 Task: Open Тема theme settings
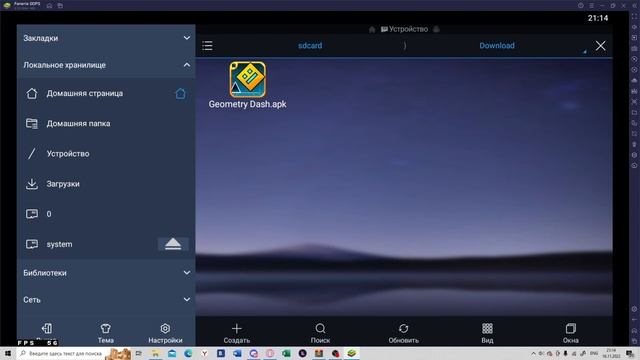pos(106,333)
